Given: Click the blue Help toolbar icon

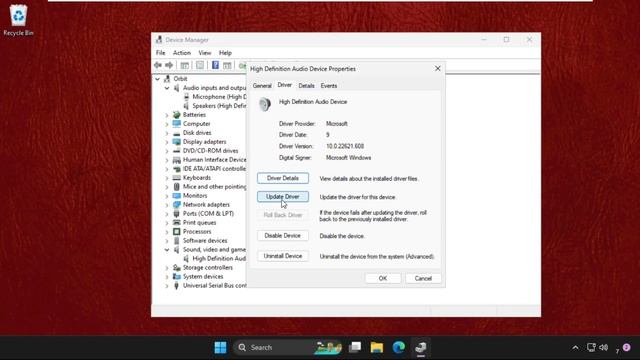Looking at the screenshot, I should point(216,65).
